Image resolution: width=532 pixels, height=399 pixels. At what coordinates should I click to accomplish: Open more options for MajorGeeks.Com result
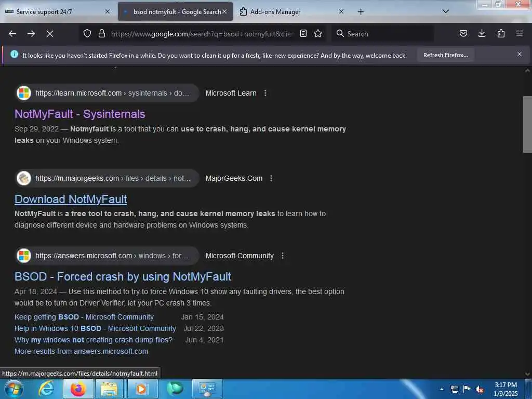(271, 178)
